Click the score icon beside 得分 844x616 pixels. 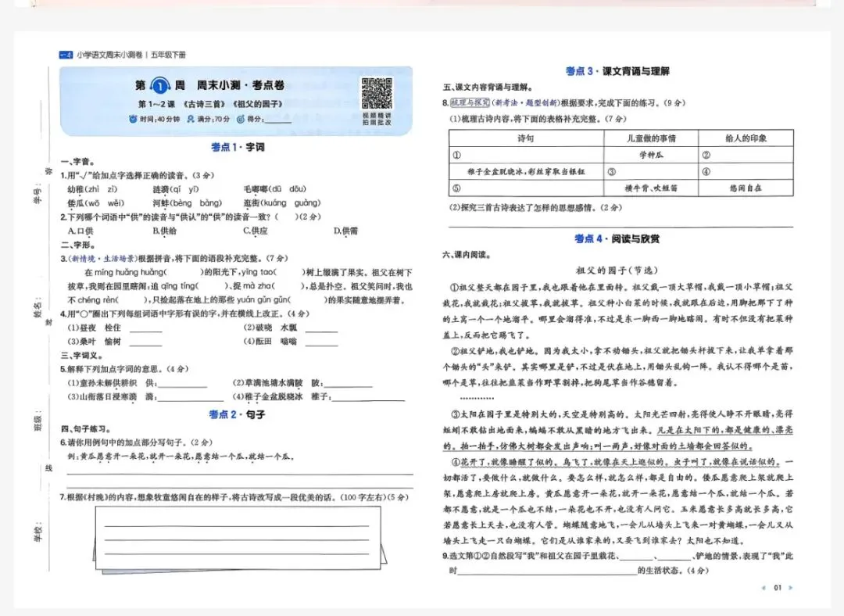tap(241, 119)
